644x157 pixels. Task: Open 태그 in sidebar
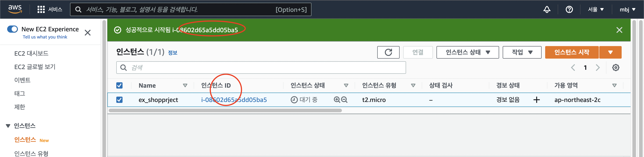(x=19, y=93)
